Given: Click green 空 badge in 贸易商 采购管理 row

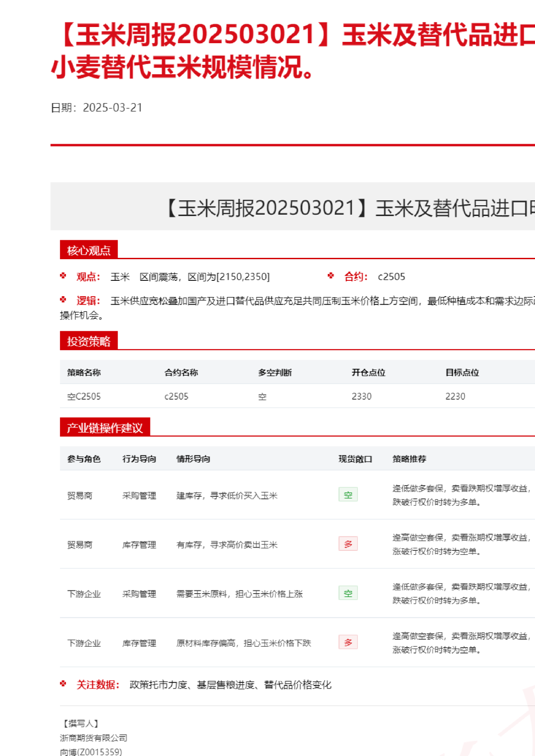Looking at the screenshot, I should coord(348,495).
